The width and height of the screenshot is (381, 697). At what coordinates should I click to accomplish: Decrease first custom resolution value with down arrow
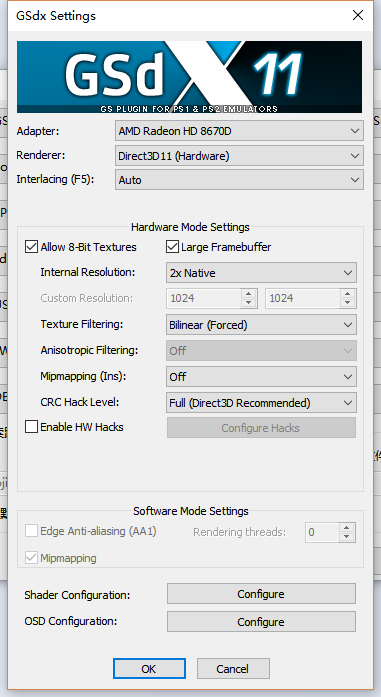click(249, 303)
